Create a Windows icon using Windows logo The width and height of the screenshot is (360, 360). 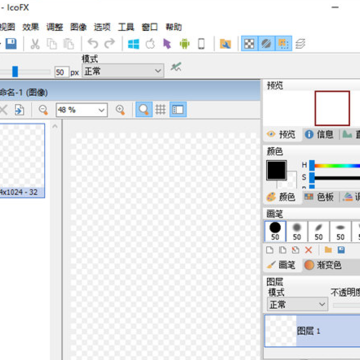(134, 44)
